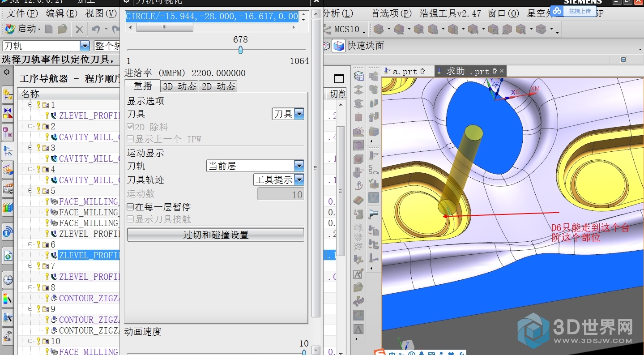Click the maximize panel icon above 切削 column

339,79
